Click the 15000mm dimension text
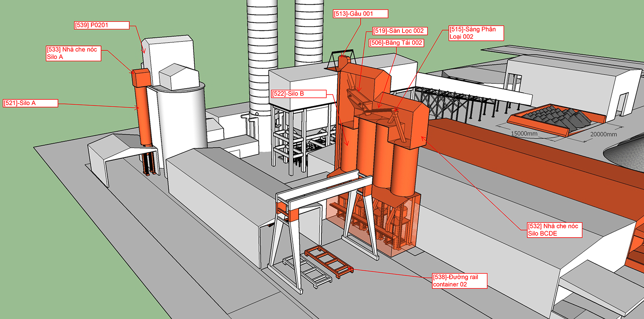 pos(524,133)
